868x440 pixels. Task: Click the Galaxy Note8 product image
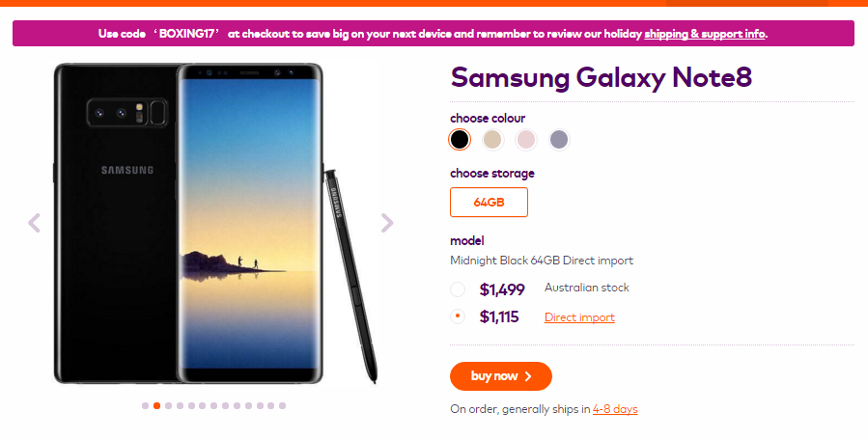pyautogui.click(x=214, y=222)
